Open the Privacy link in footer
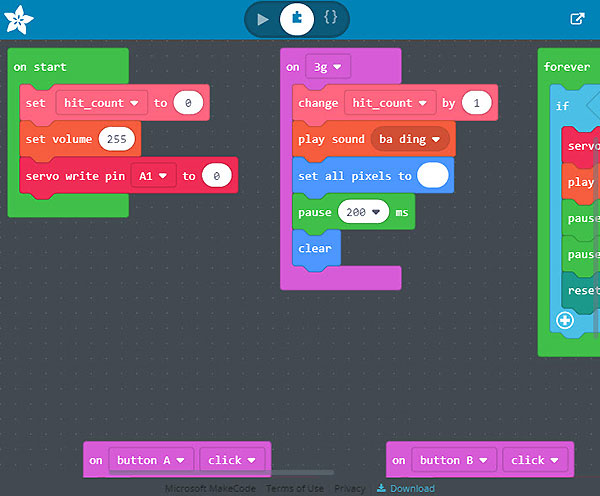 pyautogui.click(x=350, y=488)
